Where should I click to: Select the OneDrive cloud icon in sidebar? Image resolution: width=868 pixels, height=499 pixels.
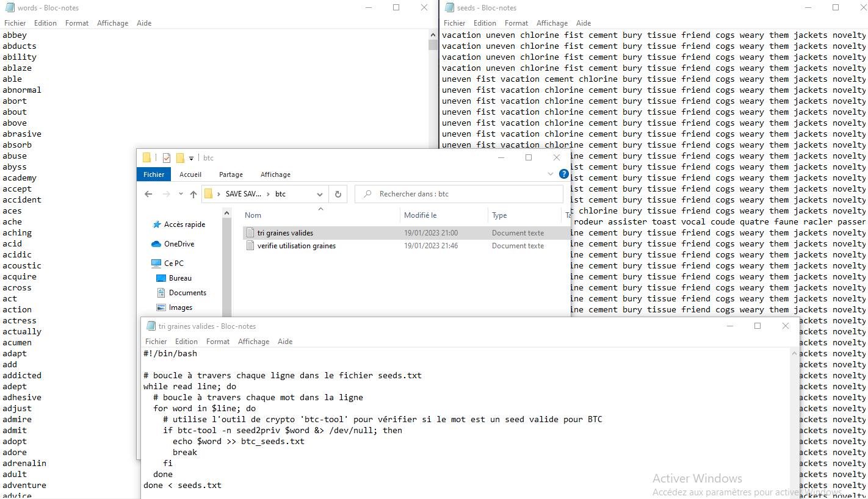click(x=156, y=244)
